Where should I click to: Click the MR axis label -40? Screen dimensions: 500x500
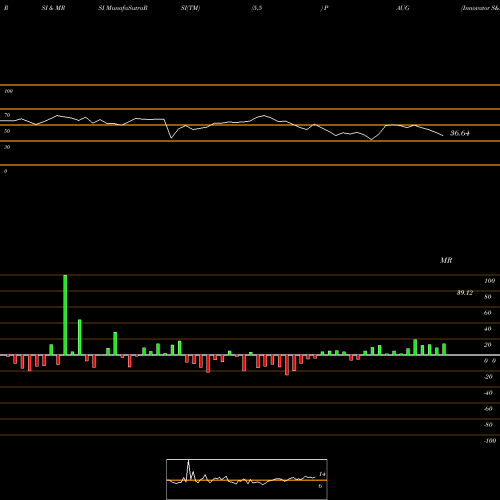click(488, 393)
